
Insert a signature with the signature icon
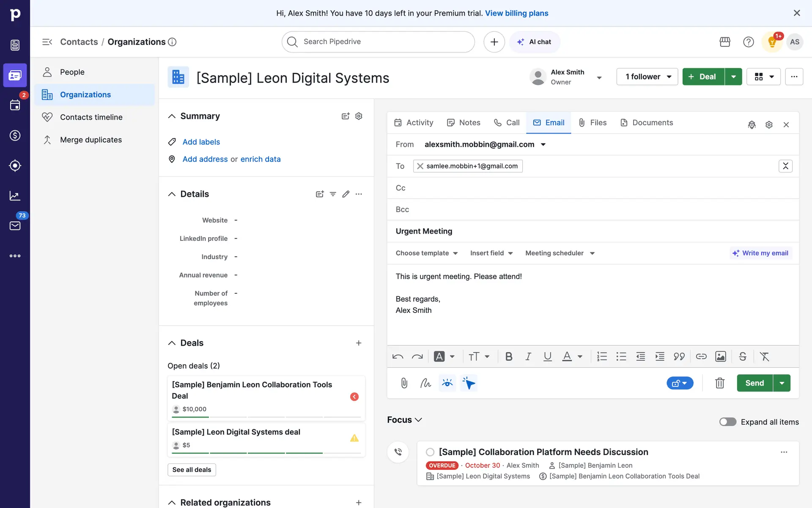(425, 383)
